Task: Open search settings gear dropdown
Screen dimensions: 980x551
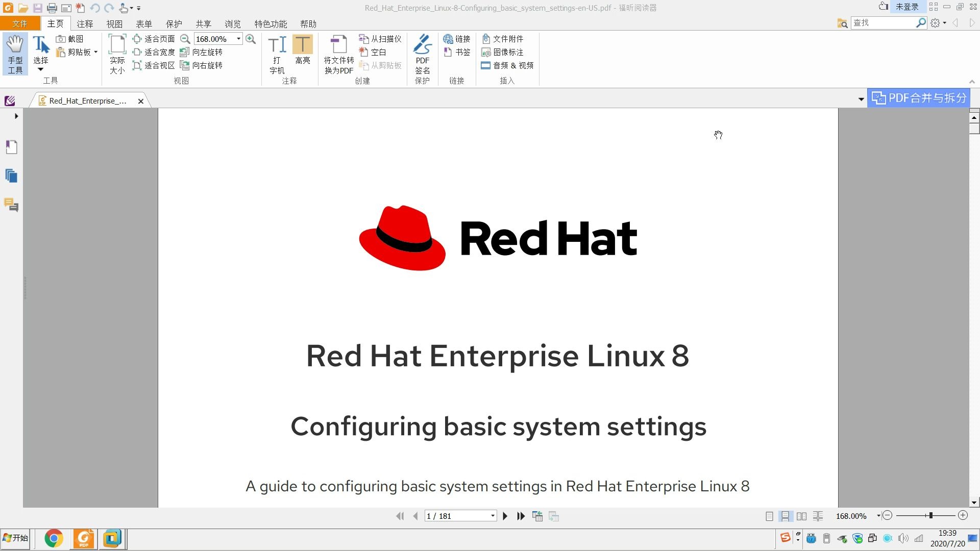Action: [938, 23]
